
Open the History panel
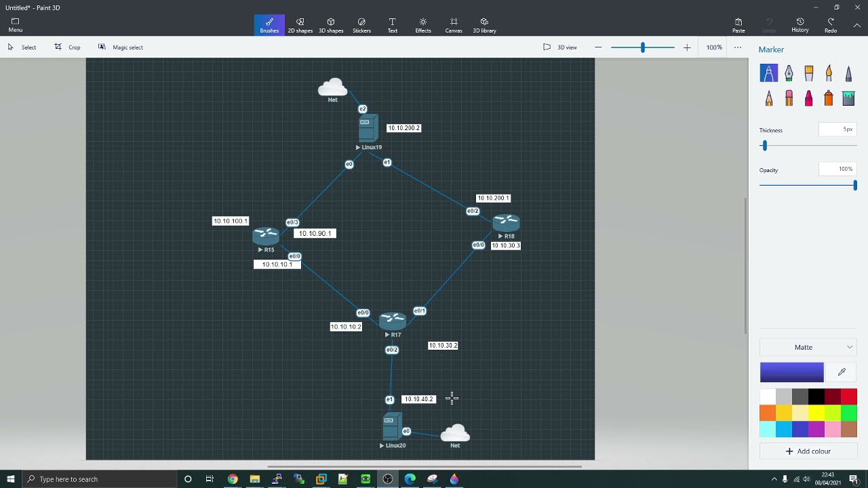pyautogui.click(x=800, y=25)
